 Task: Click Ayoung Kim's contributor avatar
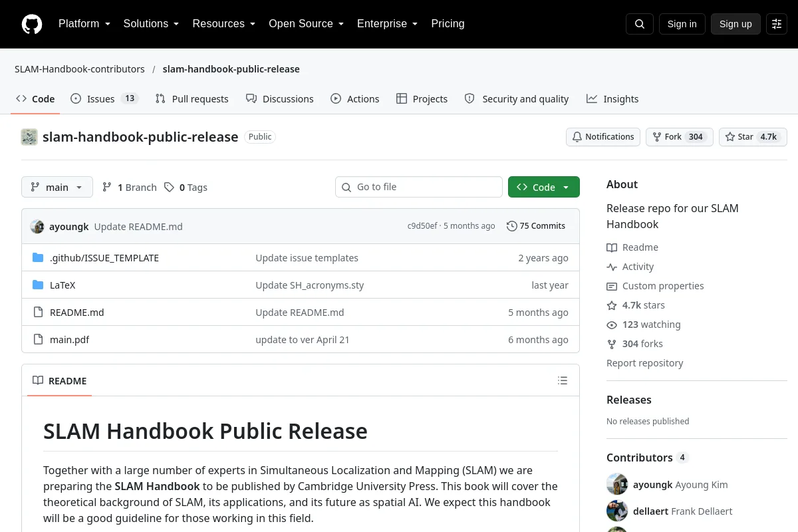[x=617, y=484]
